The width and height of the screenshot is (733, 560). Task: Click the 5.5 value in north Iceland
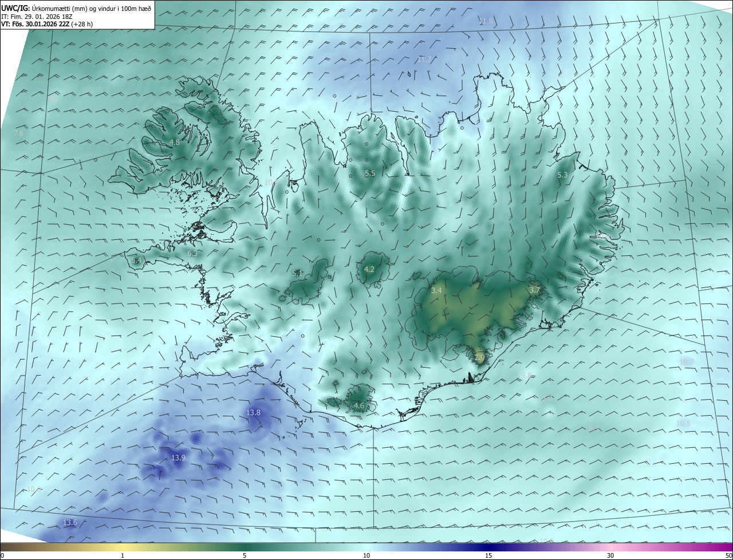[370, 173]
